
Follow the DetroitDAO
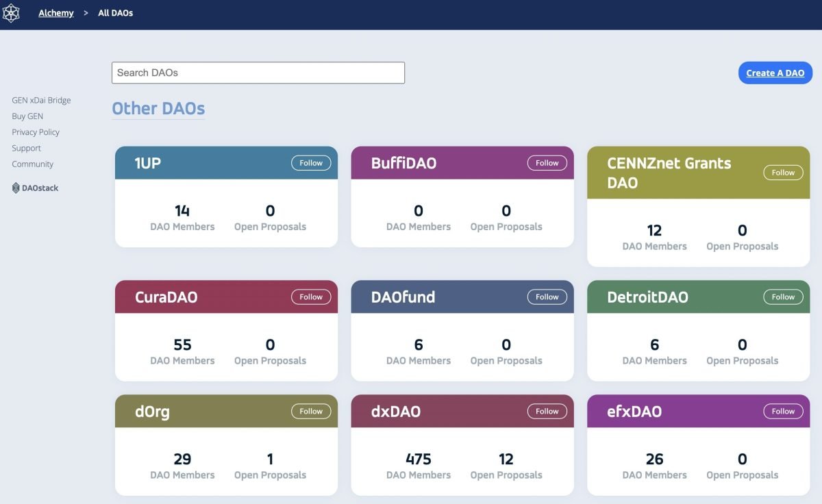point(783,297)
